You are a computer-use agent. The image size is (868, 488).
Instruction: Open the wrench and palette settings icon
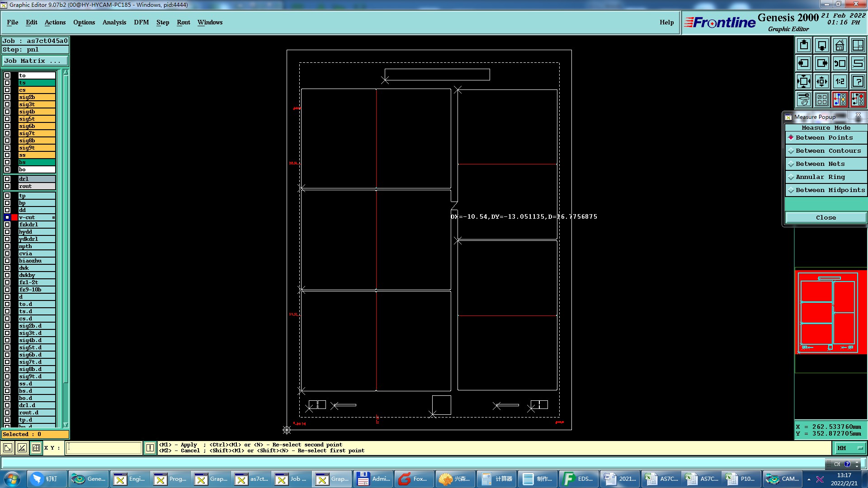[x=804, y=99]
